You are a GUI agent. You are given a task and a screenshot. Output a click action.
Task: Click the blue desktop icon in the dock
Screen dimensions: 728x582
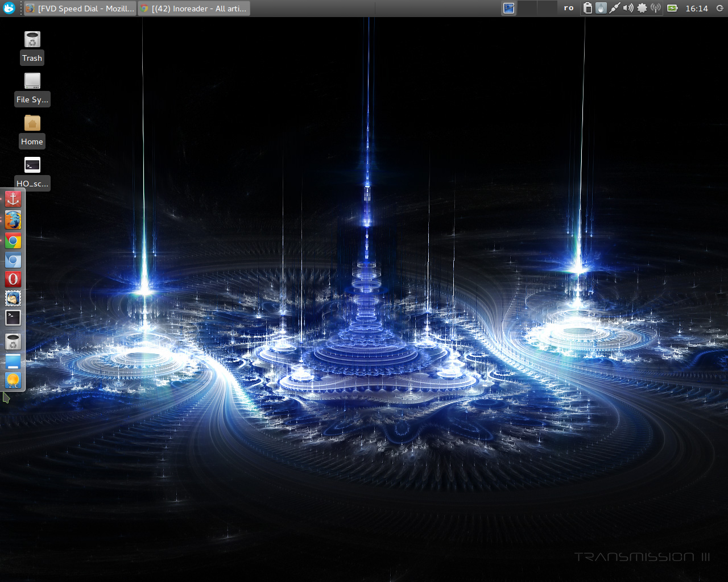[13, 361]
